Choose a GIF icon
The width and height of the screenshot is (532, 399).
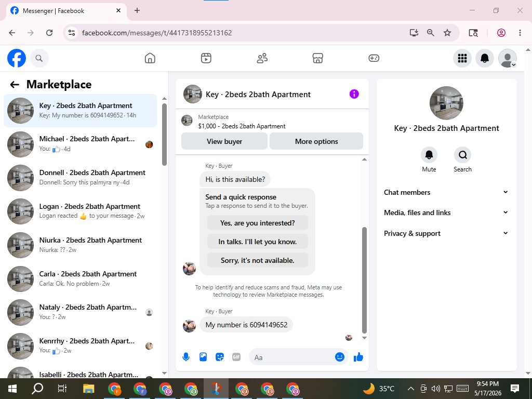click(x=236, y=357)
